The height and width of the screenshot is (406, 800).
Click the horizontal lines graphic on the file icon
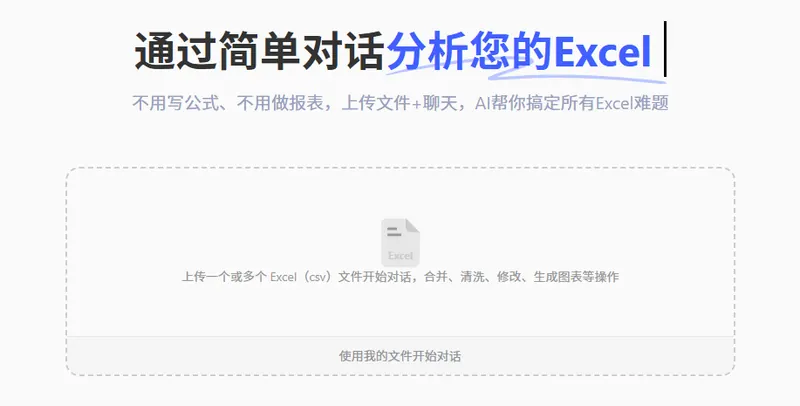(x=394, y=232)
